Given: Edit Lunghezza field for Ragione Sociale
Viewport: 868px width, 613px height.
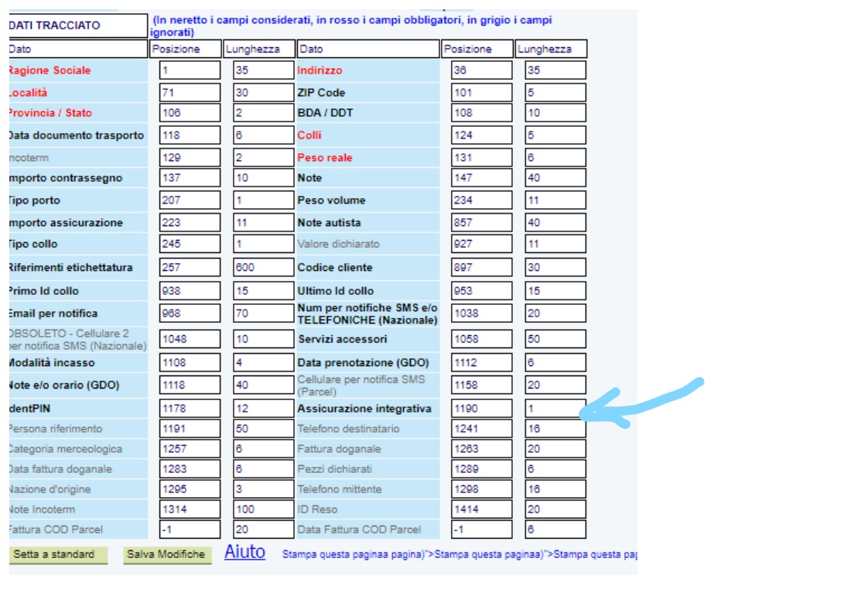Looking at the screenshot, I should point(264,70).
